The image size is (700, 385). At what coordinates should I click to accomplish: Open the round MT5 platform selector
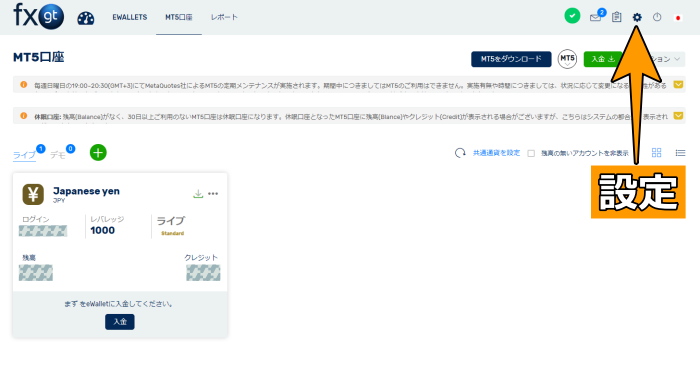(567, 59)
